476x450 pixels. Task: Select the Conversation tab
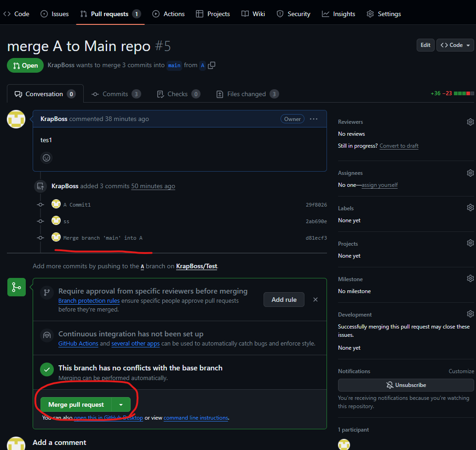[x=45, y=94]
